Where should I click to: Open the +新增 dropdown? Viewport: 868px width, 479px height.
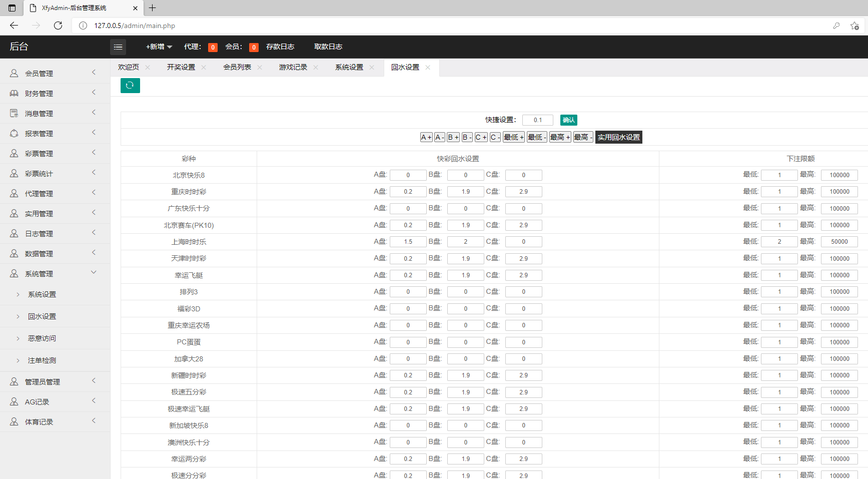point(159,47)
